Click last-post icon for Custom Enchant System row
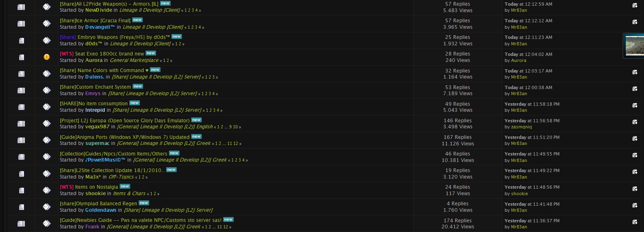Viewport: 644px width, 232px height. (x=635, y=89)
